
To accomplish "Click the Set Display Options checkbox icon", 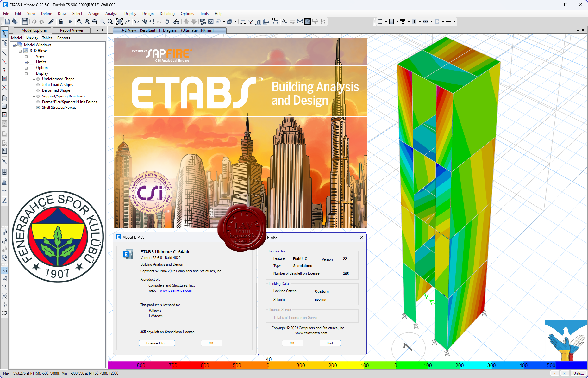I will 211,22.
